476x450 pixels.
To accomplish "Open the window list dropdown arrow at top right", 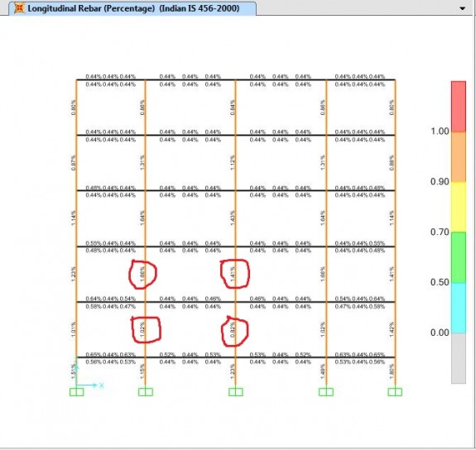I will pyautogui.click(x=462, y=8).
